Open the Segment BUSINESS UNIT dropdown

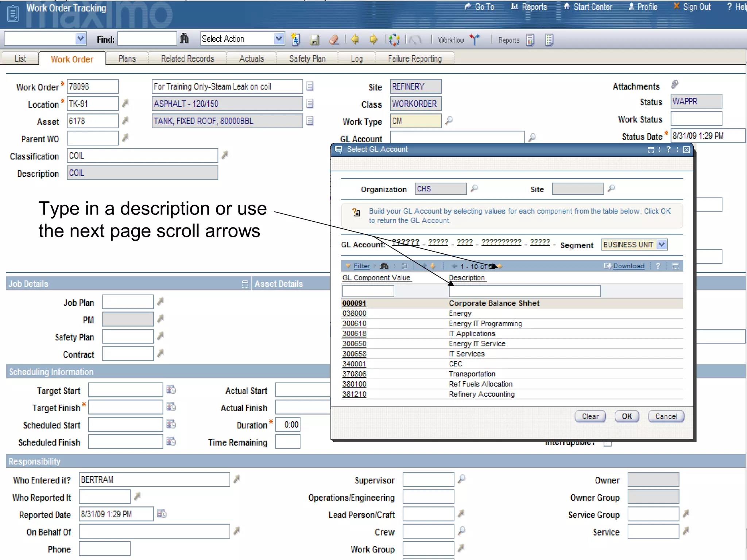point(661,245)
